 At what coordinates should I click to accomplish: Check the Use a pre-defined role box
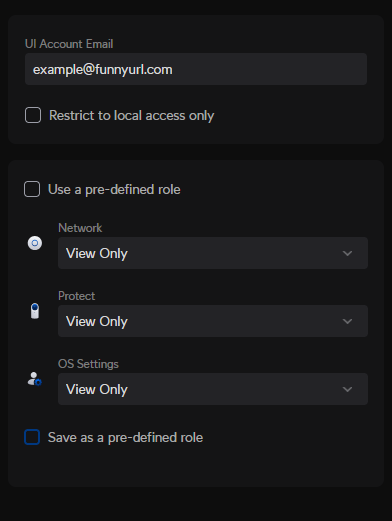coord(32,189)
